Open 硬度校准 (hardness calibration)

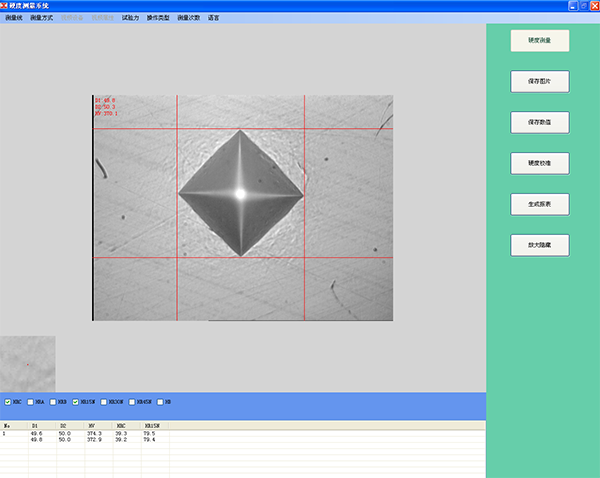point(540,161)
